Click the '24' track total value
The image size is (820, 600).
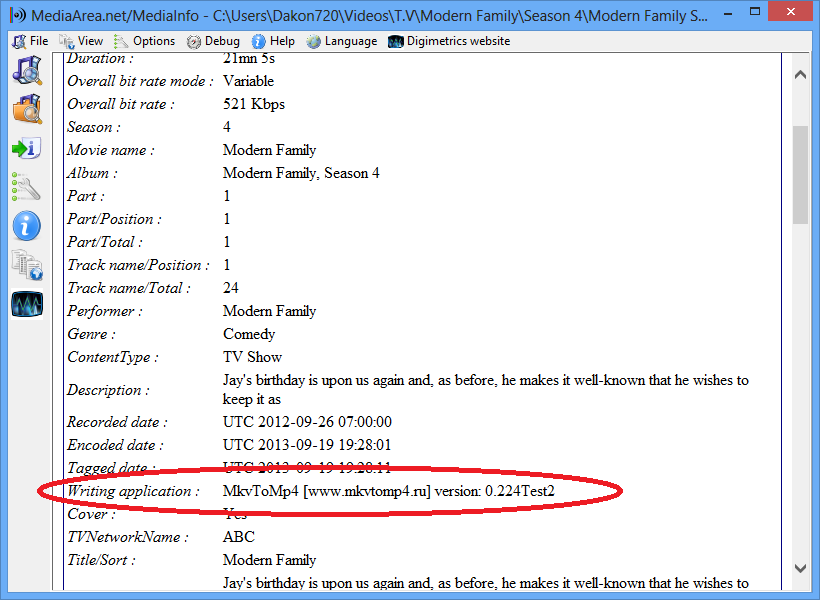[x=231, y=288]
